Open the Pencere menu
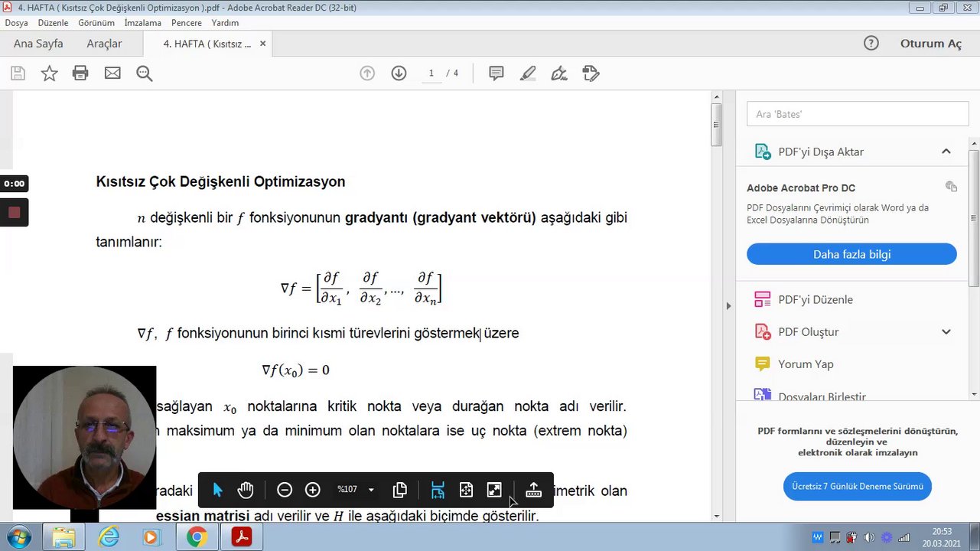This screenshot has height=551, width=980. (x=187, y=23)
